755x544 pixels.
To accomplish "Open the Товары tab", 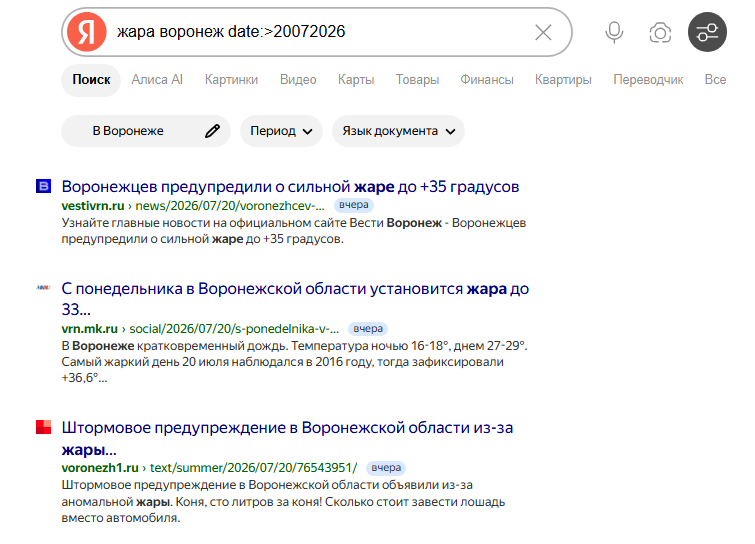I will [417, 80].
